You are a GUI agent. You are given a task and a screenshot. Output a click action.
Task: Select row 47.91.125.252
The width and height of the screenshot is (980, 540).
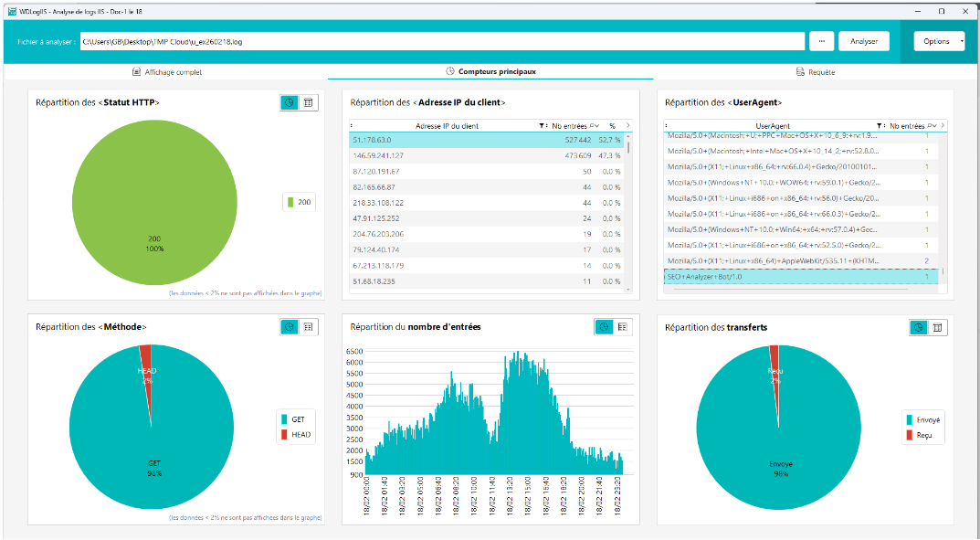point(487,218)
